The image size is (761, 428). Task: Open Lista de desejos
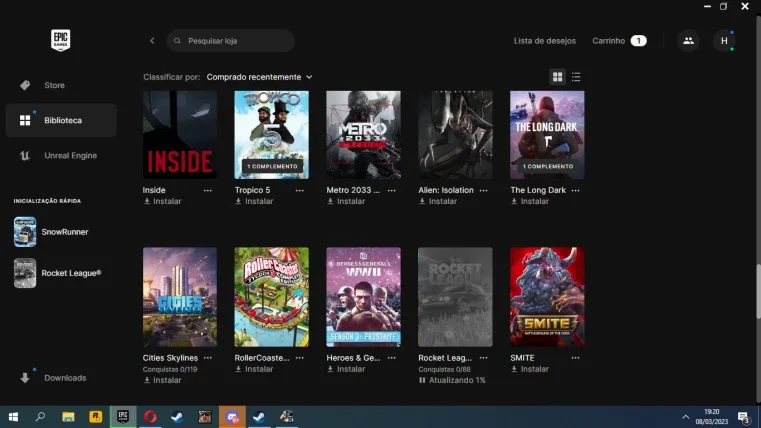pyautogui.click(x=545, y=41)
